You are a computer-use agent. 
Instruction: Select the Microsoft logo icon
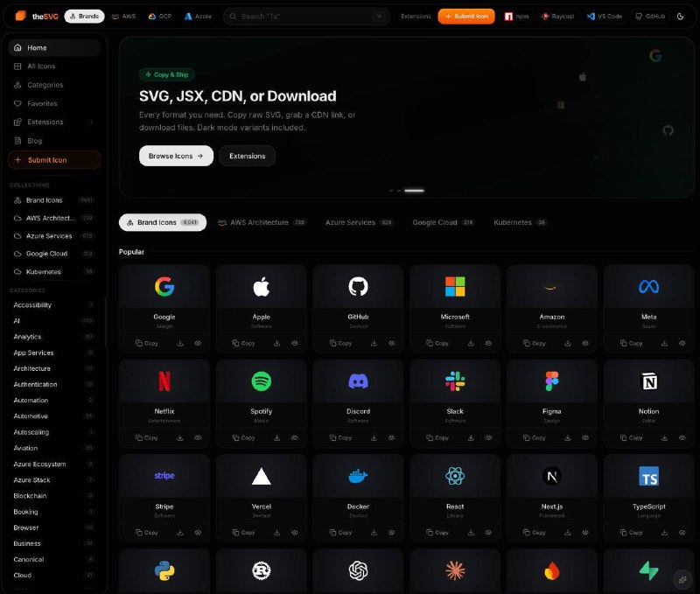point(455,287)
